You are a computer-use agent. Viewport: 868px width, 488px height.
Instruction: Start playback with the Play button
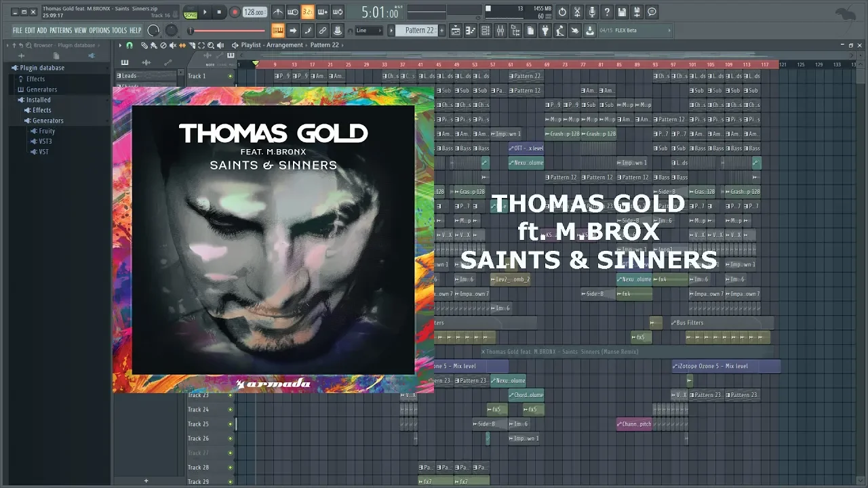click(x=205, y=12)
